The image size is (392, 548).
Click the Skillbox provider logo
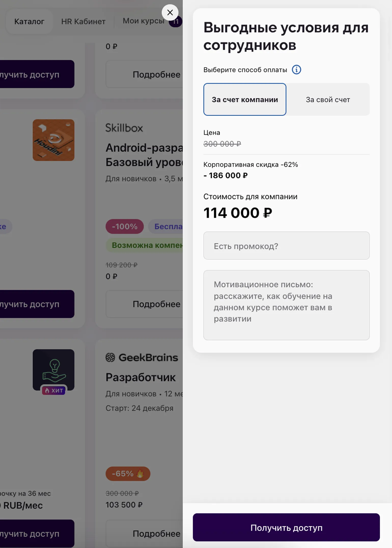click(124, 128)
